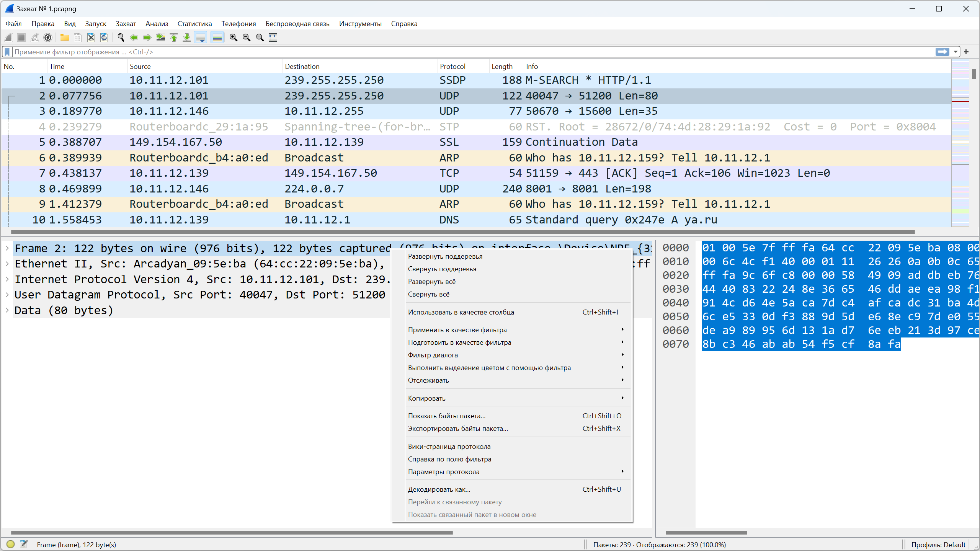Click the resize columns icon
The image size is (980, 551).
click(x=273, y=37)
